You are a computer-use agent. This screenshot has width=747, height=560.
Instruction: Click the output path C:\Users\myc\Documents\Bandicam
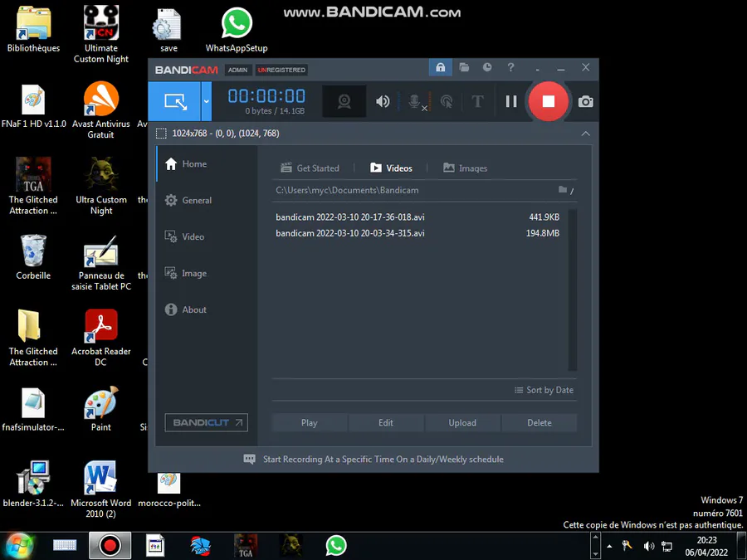tap(347, 191)
